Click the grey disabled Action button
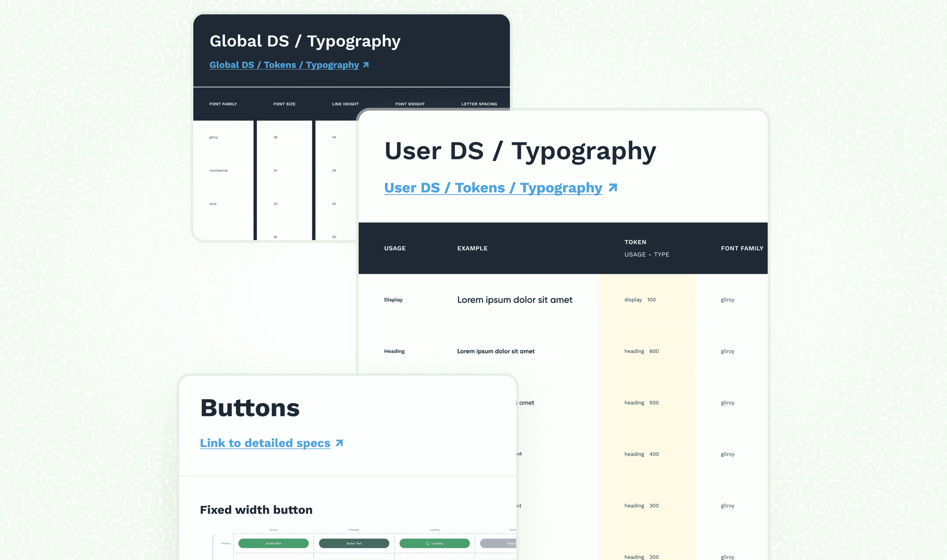947x560 pixels. tap(498, 543)
